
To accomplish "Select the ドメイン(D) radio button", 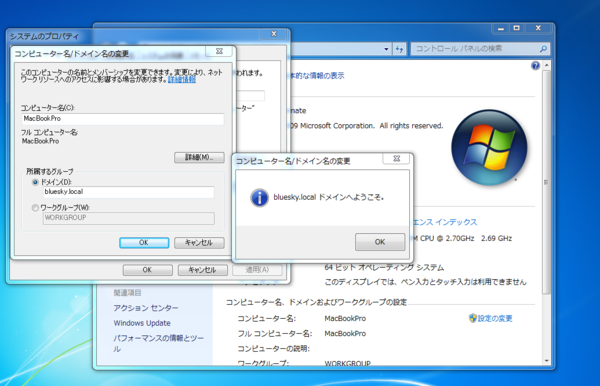I will pos(35,182).
